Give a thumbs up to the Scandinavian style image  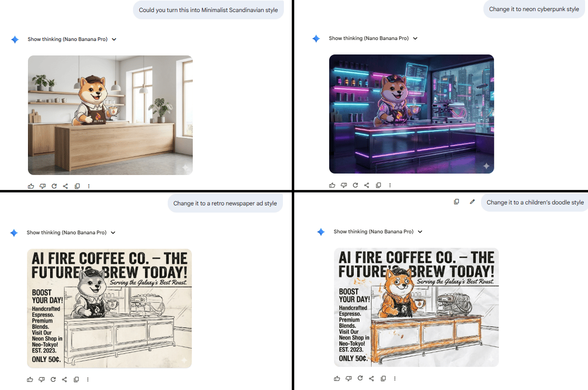31,186
